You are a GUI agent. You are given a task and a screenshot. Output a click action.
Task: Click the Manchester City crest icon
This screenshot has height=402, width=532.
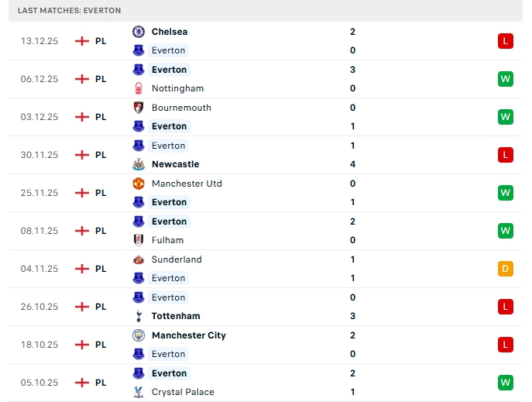(139, 335)
